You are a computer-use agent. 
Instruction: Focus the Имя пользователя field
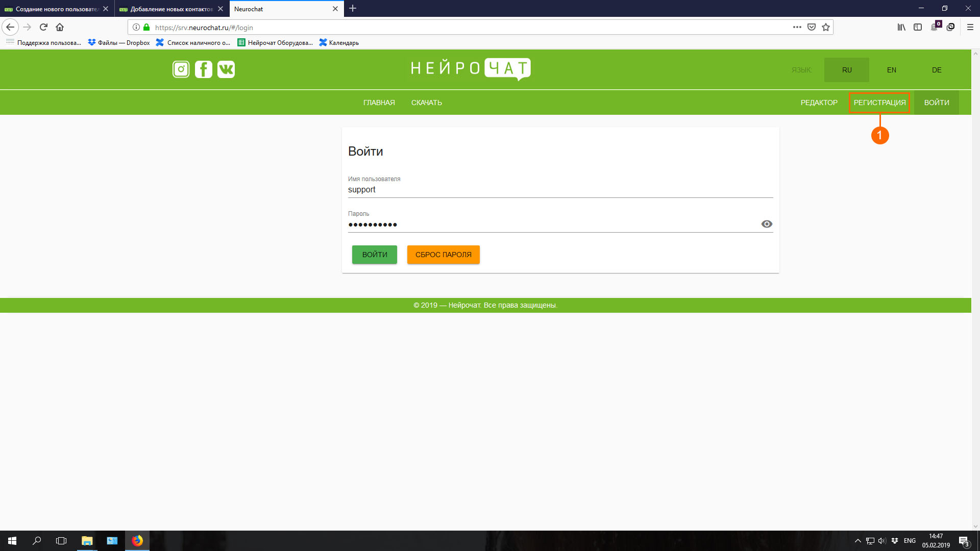(x=560, y=190)
